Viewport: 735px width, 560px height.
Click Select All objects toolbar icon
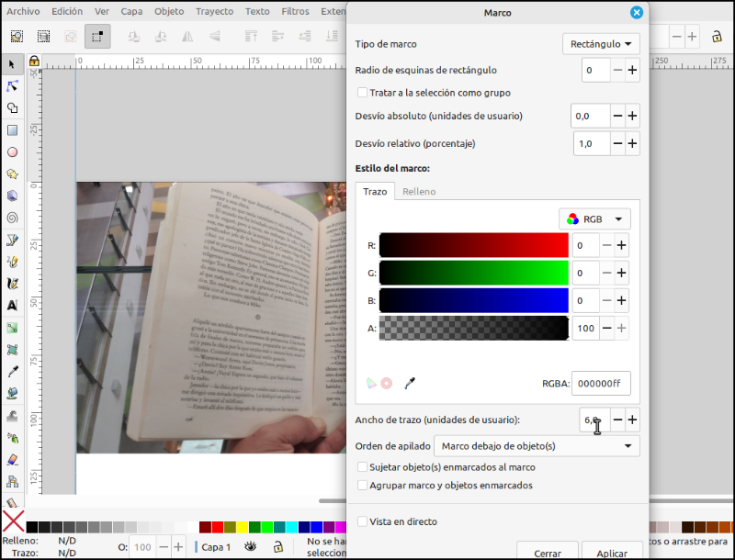(17, 36)
